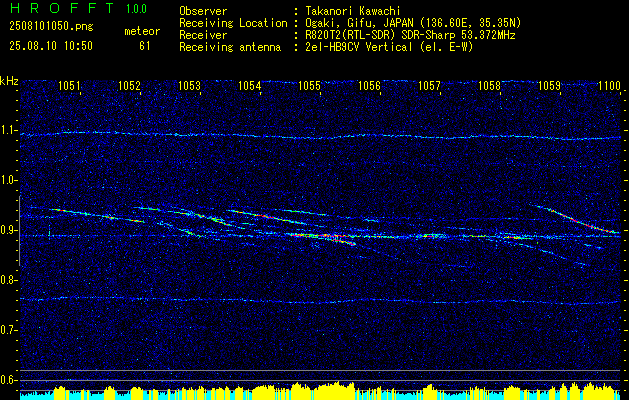Click time marker 1052

point(130,86)
